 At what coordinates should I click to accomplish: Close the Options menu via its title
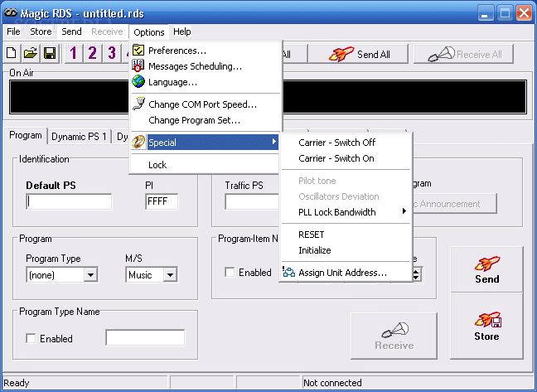(x=149, y=32)
